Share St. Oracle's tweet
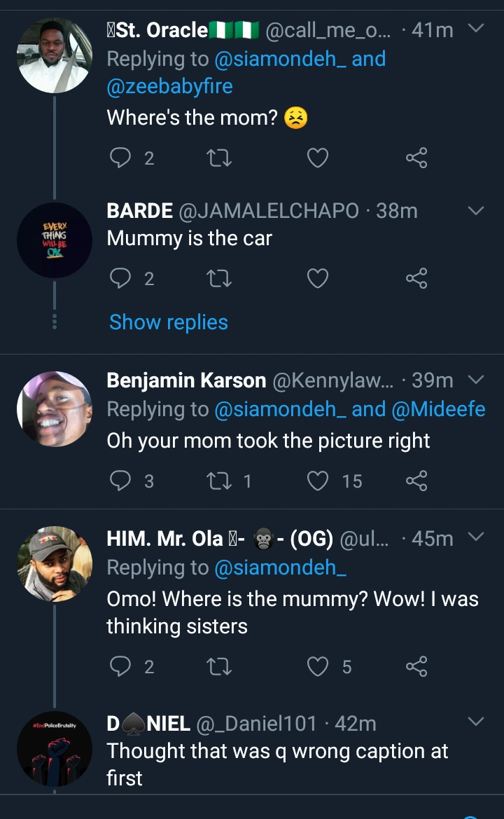 coord(416,158)
